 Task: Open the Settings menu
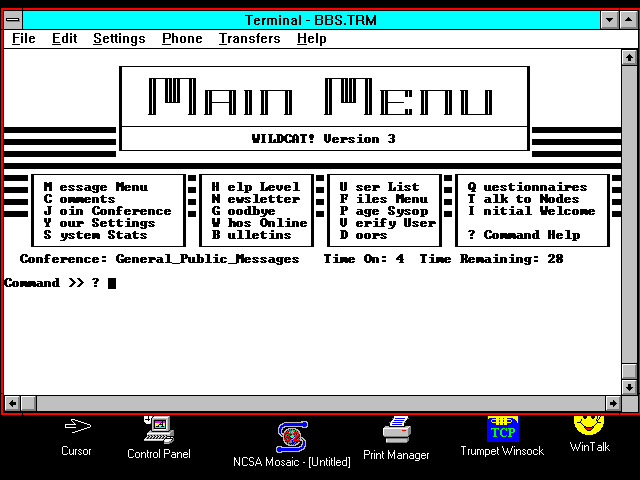(x=119, y=39)
